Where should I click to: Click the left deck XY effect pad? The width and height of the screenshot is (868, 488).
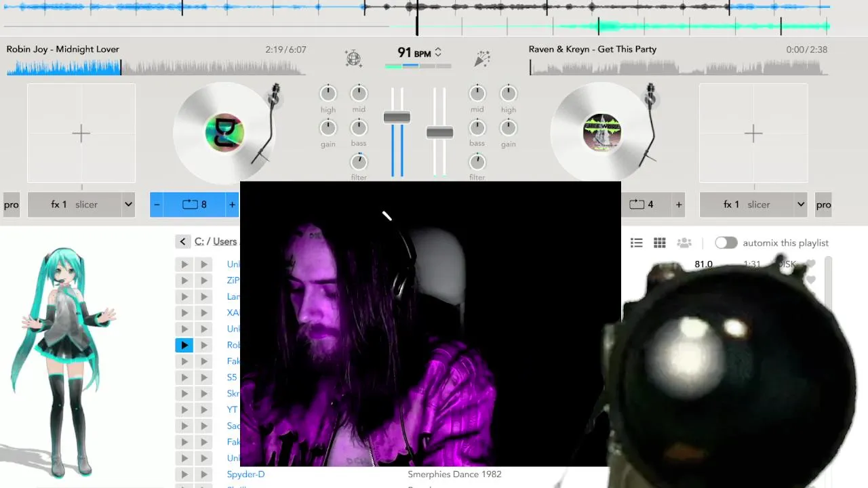click(81, 133)
